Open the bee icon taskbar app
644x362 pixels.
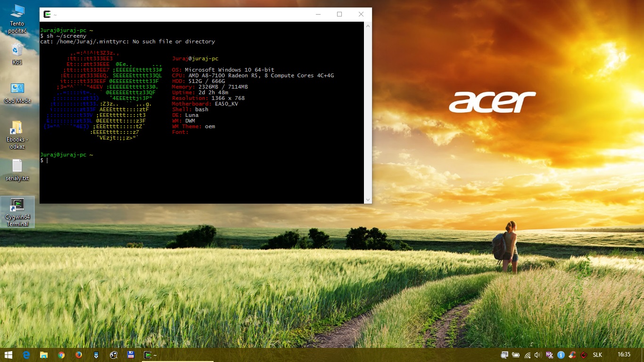click(x=114, y=355)
